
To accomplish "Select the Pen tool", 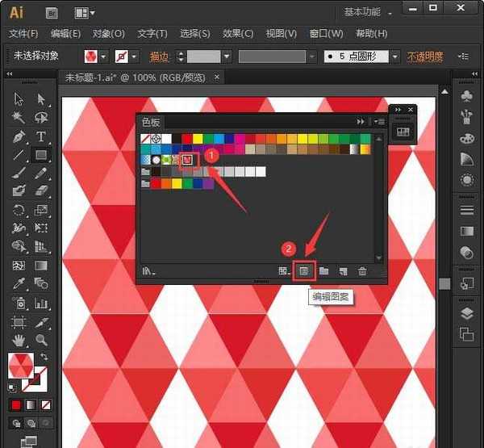I will coord(19,136).
